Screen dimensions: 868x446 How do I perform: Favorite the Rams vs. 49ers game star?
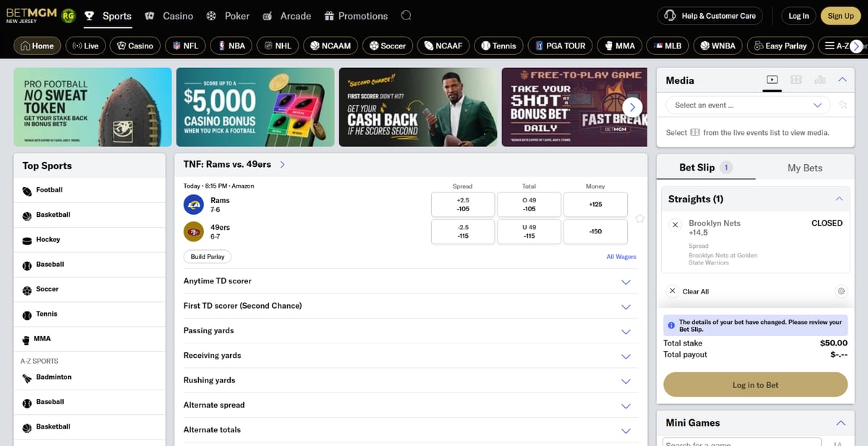tap(639, 218)
